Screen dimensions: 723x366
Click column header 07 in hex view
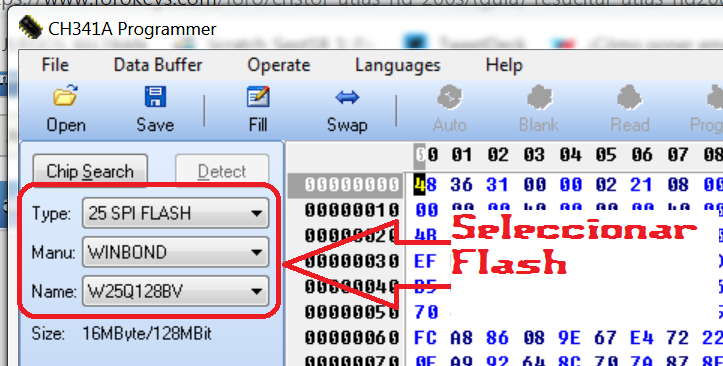point(677,154)
